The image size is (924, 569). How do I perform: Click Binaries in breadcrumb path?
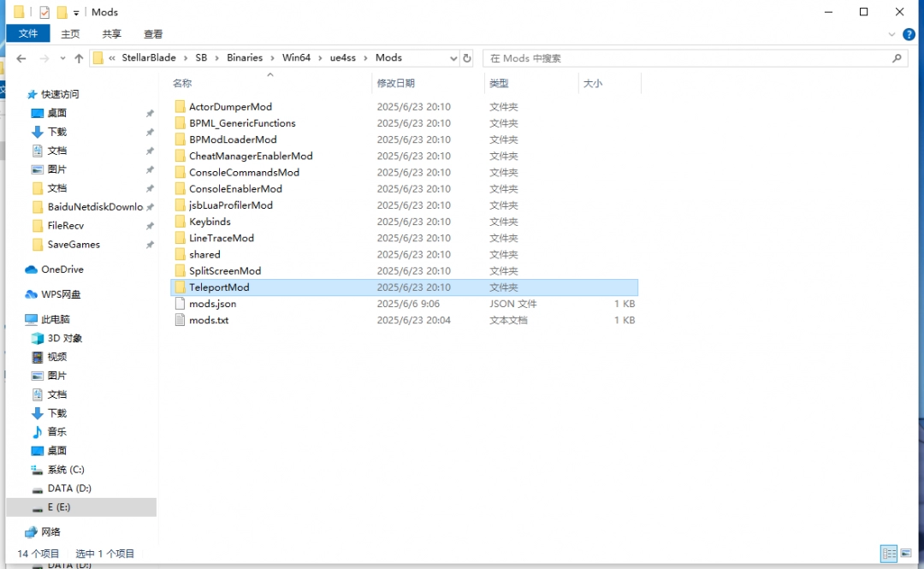pyautogui.click(x=245, y=58)
